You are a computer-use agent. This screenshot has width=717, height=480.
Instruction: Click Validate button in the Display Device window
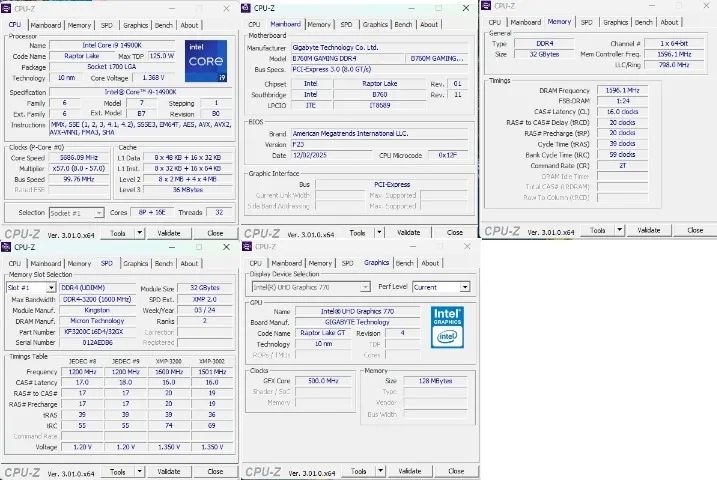pos(409,471)
